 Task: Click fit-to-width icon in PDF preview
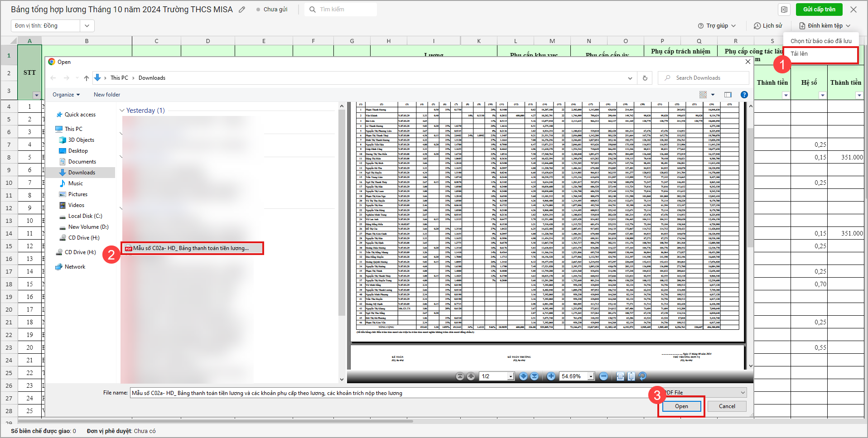click(620, 376)
